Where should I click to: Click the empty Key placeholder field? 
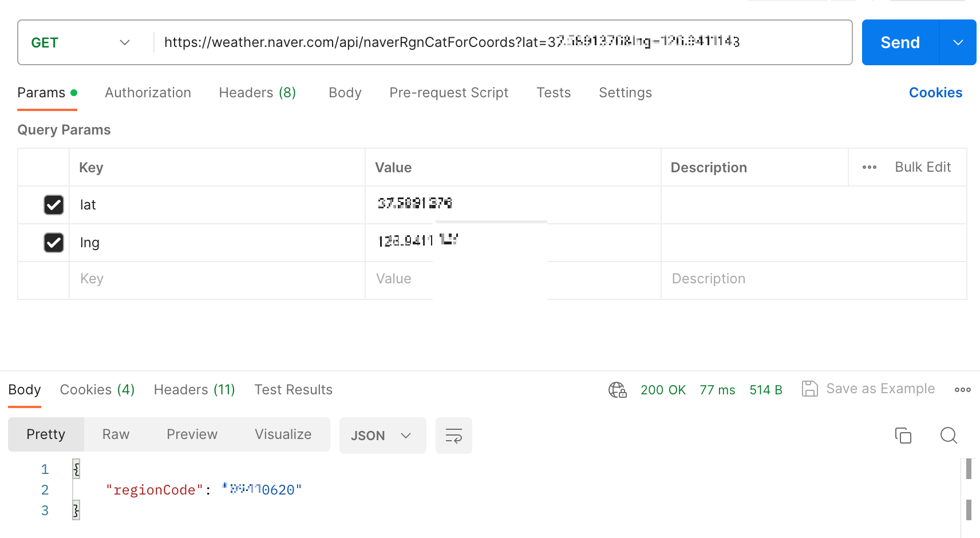pos(217,279)
